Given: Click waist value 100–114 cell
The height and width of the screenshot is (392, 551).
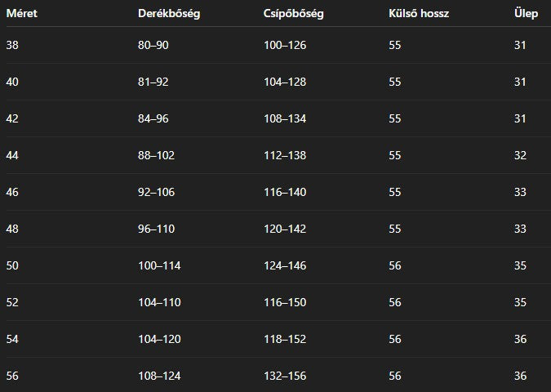Looking at the screenshot, I should (x=159, y=265).
